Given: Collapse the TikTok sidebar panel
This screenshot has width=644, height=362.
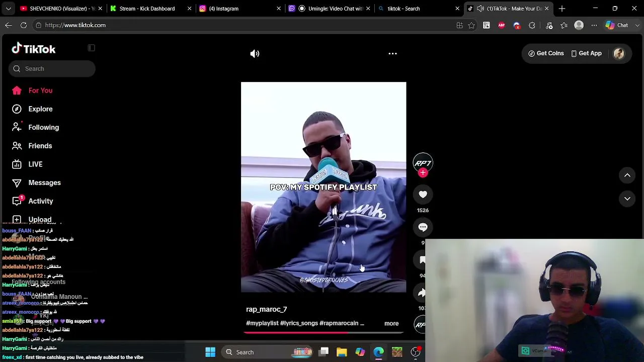Looking at the screenshot, I should coord(91,48).
